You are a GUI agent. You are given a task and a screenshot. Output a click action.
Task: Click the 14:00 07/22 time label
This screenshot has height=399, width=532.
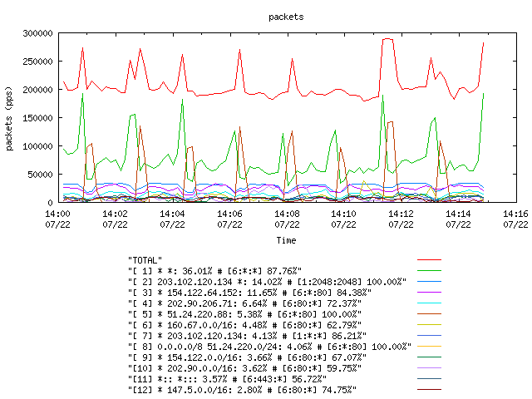57,219
